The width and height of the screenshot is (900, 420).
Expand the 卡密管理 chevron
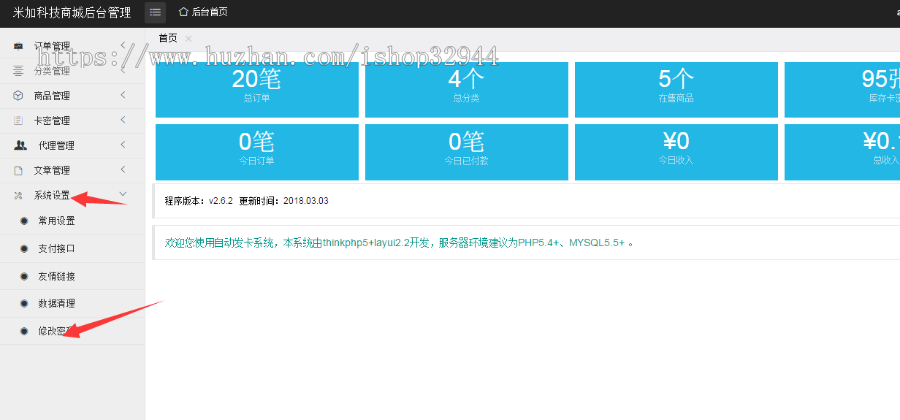click(123, 120)
